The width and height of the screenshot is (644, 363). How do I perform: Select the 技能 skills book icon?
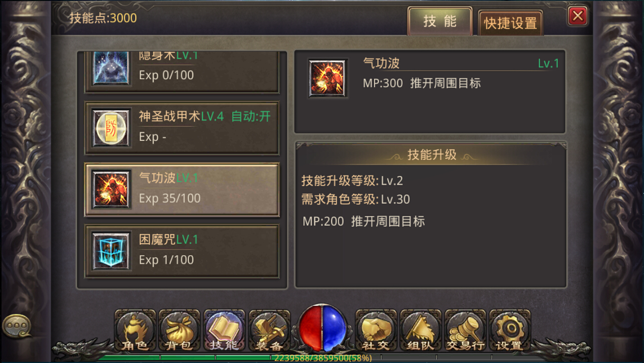point(224,330)
